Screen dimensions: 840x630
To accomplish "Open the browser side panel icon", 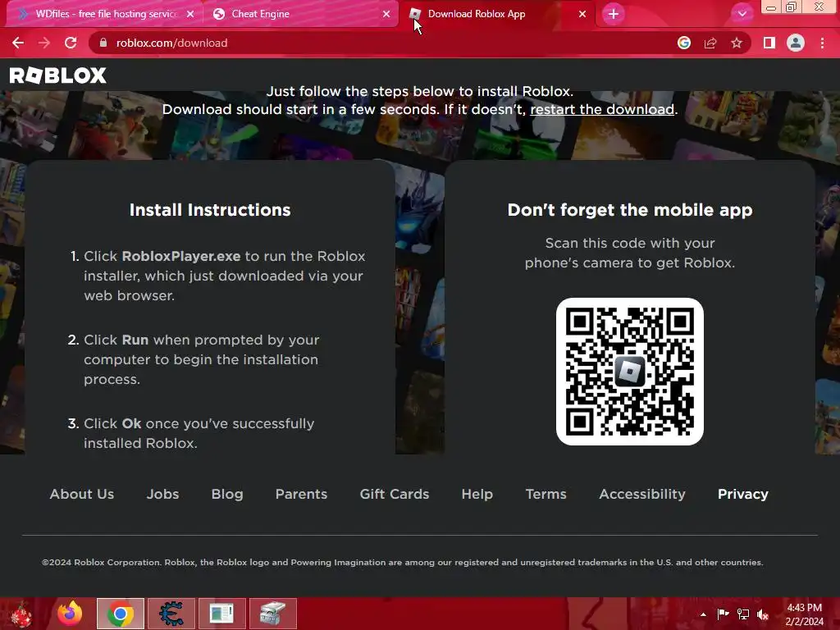I will (x=769, y=43).
